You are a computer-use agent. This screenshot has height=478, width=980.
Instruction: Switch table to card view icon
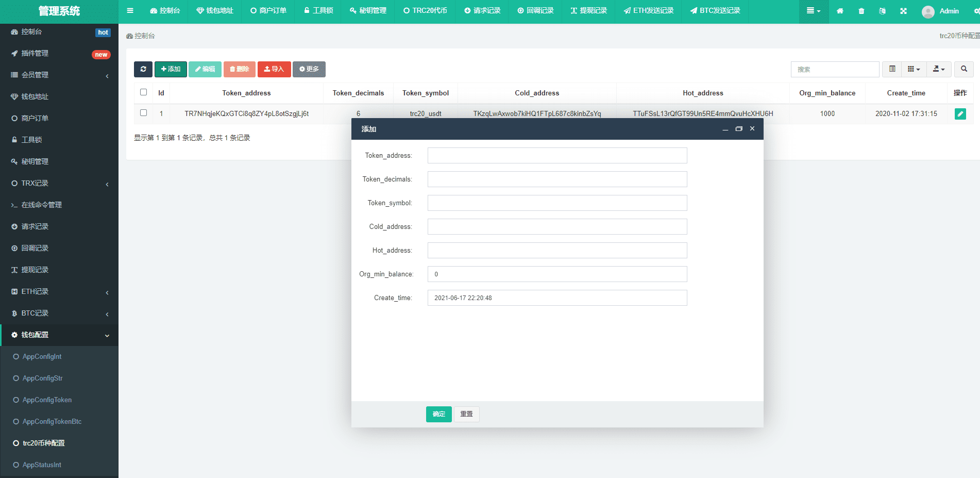892,69
